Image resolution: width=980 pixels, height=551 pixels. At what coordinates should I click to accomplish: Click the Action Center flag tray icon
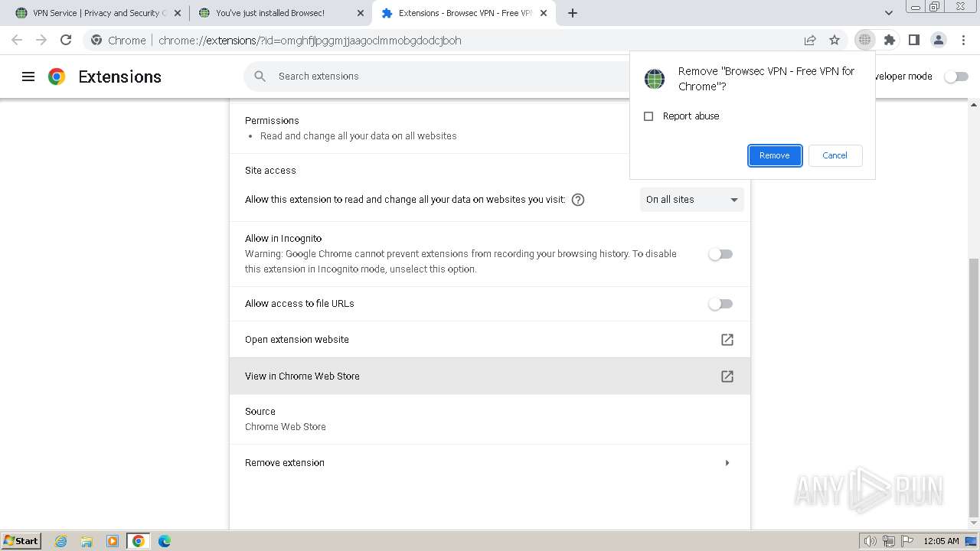[x=906, y=541]
